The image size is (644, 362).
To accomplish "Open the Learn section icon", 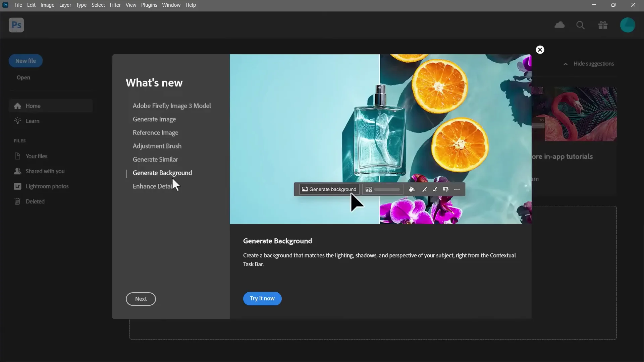I will pyautogui.click(x=18, y=121).
